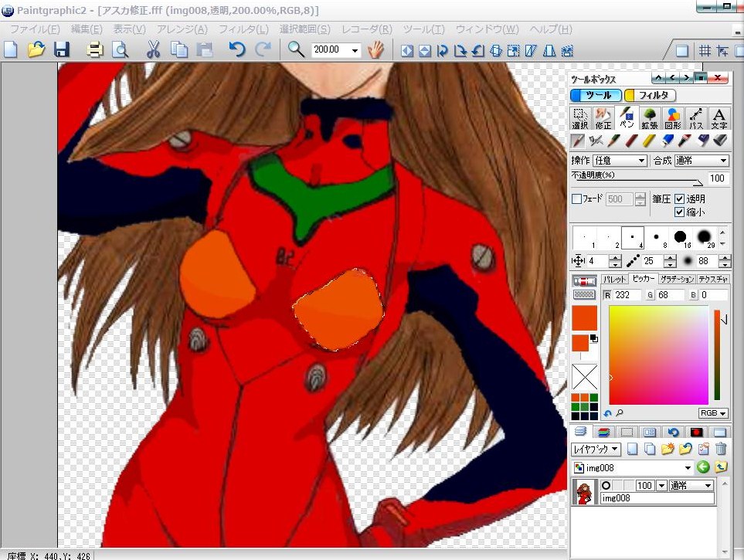Screen dimensions: 744x560
Task: Click the フィルタ toolbox button
Action: click(650, 95)
